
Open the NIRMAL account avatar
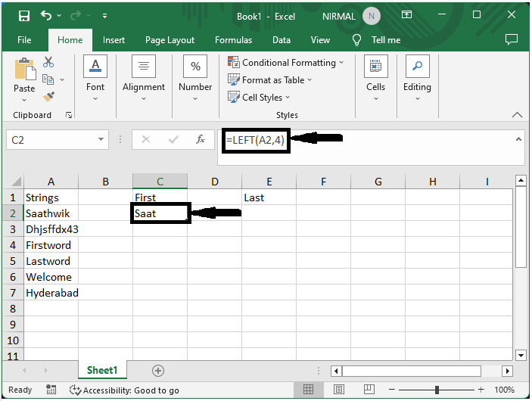(372, 16)
